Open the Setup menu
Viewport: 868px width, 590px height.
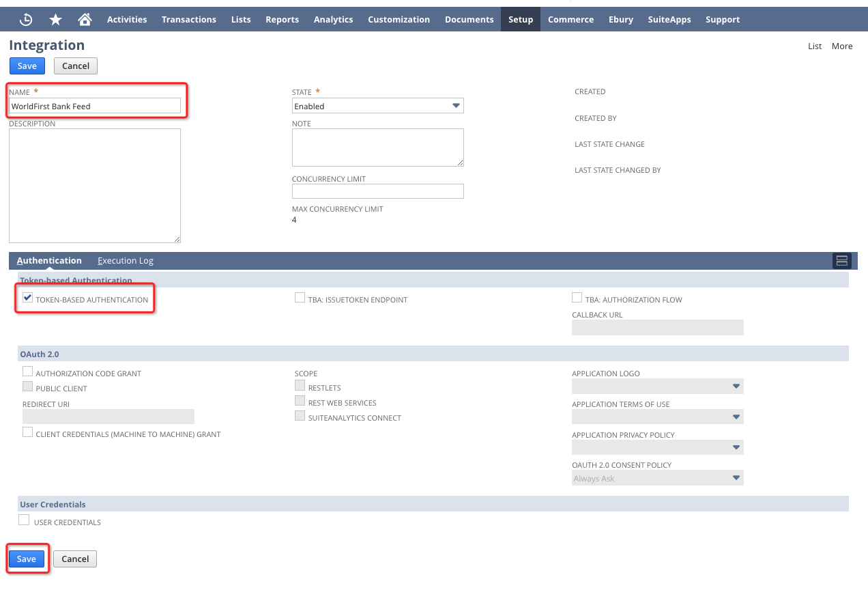(520, 20)
